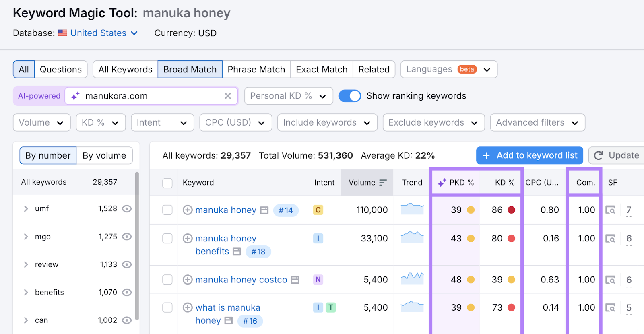The image size is (644, 334).
Task: Toggle visibility eye for mgo group
Action: coord(127,237)
